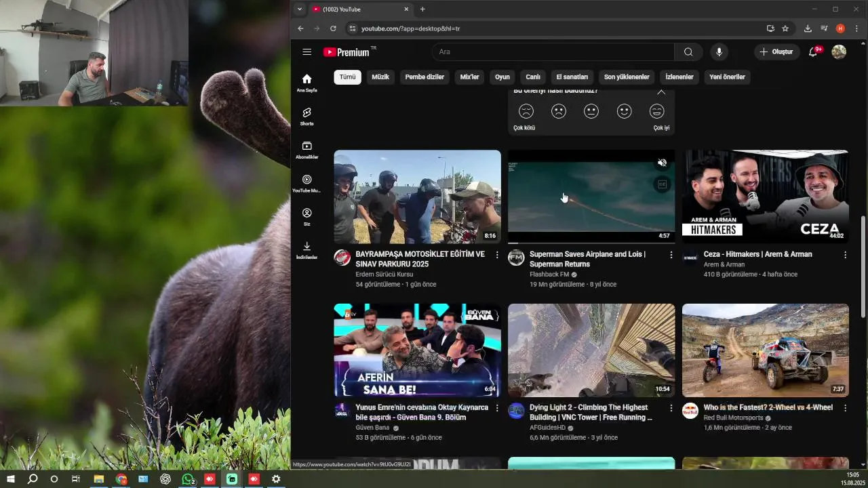Screen dimensions: 868x488
Task: Open Chrome tab search dropdown arrow
Action: click(300, 9)
